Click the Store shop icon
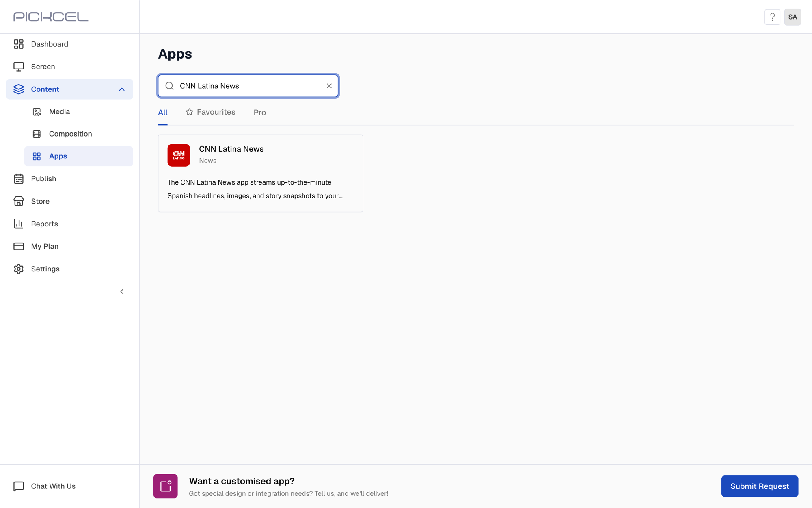The height and width of the screenshot is (508, 812). pyautogui.click(x=19, y=201)
